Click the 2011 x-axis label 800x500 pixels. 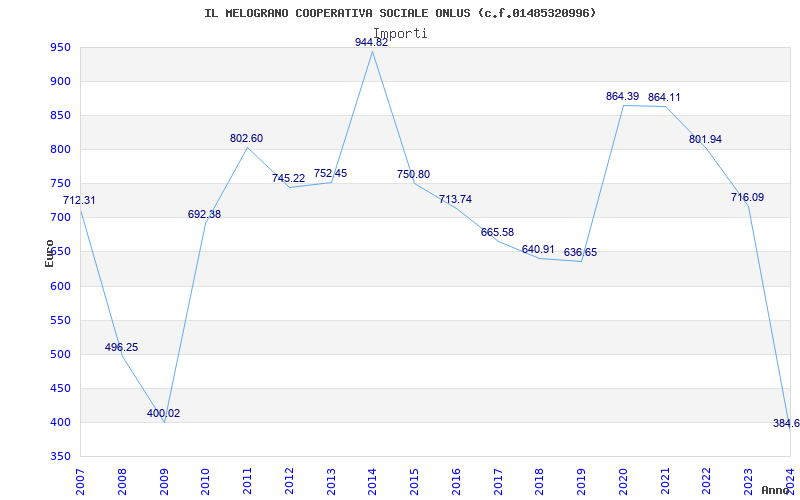[247, 482]
